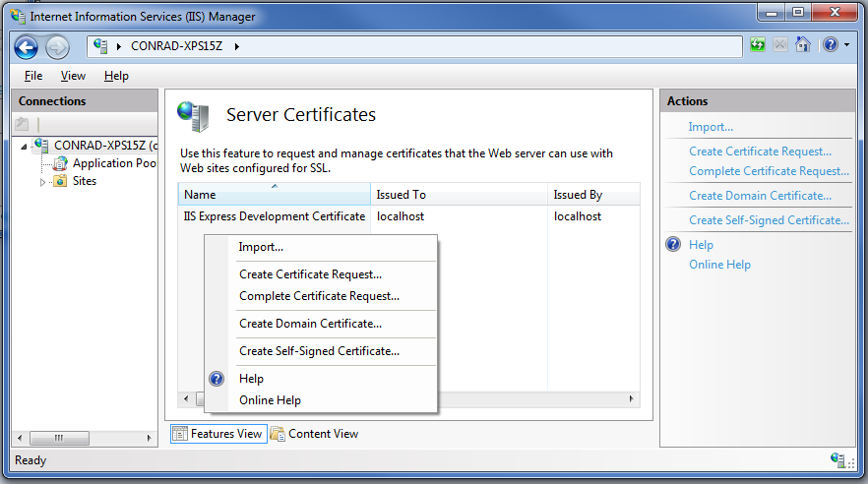Click the Help question-mark icon in Actions pane

tap(674, 245)
